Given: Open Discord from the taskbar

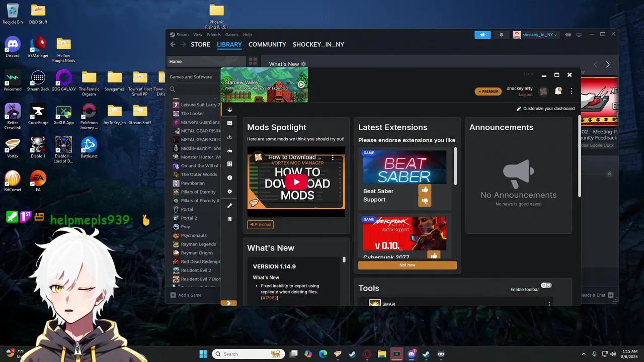Looking at the screenshot, I should (x=412, y=354).
